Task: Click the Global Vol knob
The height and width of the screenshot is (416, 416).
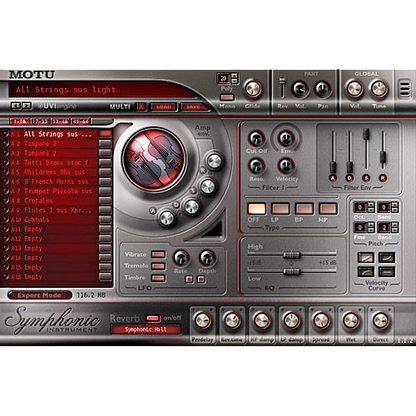Action: (354, 89)
